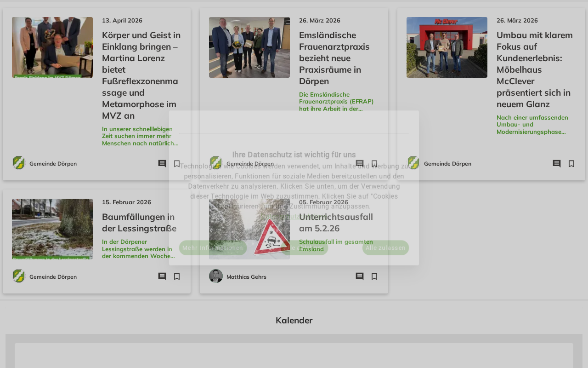The height and width of the screenshot is (368, 588).
Task: Click the excerpt "Nach einer umfassenden Umbau-"
Action: pyautogui.click(x=532, y=125)
